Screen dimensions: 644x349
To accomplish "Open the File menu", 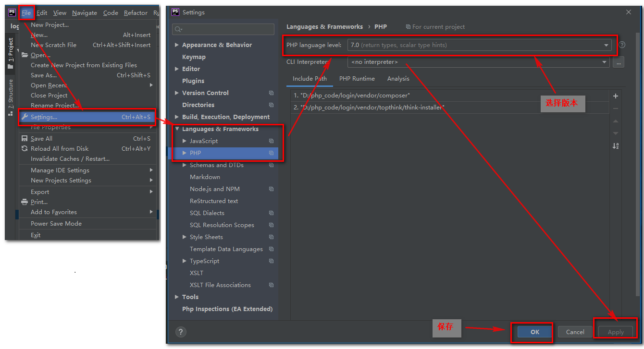I will 26,13.
